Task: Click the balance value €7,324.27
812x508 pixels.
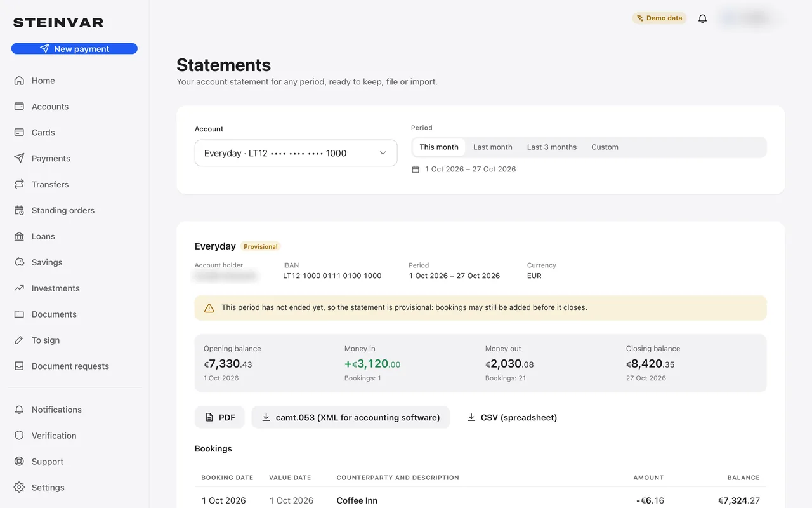Action: [739, 501]
